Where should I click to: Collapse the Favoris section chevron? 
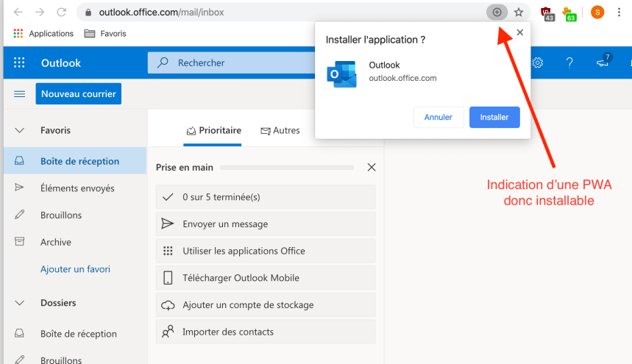click(x=20, y=131)
